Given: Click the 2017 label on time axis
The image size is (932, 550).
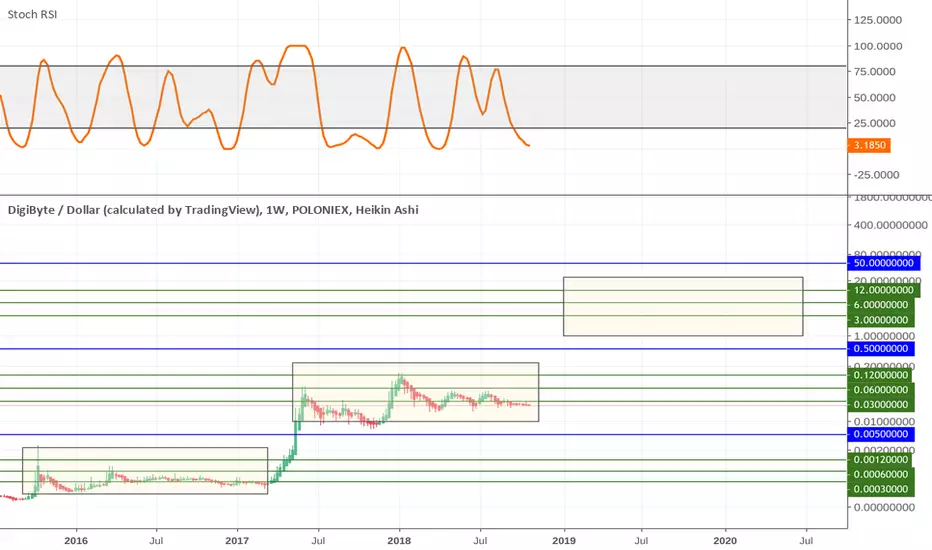Looking at the screenshot, I should [x=237, y=540].
